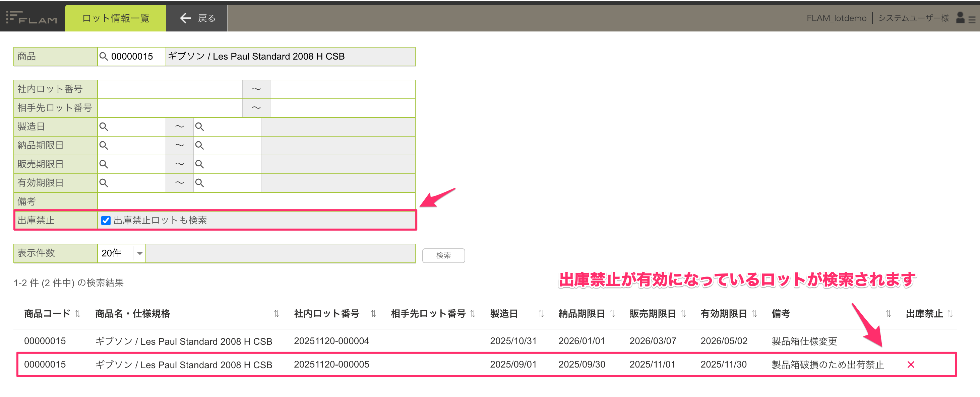Click expiration date 2026/05/02
This screenshot has height=397, width=980.
(x=724, y=341)
